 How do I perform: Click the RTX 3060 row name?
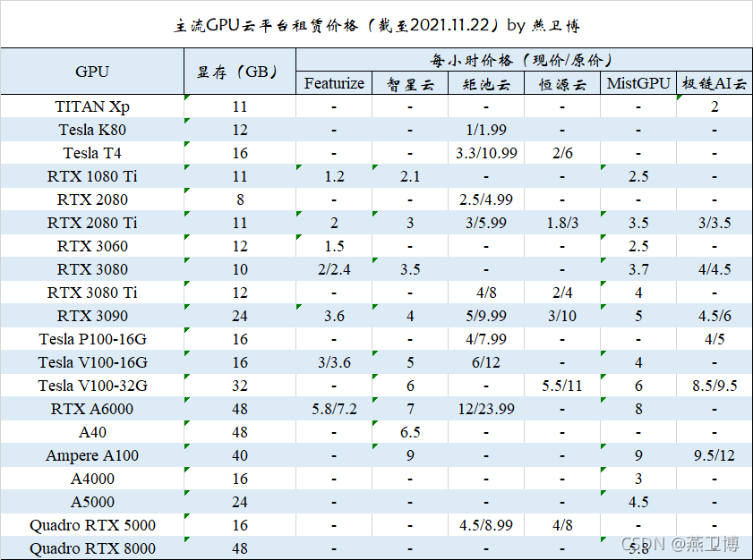pyautogui.click(x=91, y=246)
